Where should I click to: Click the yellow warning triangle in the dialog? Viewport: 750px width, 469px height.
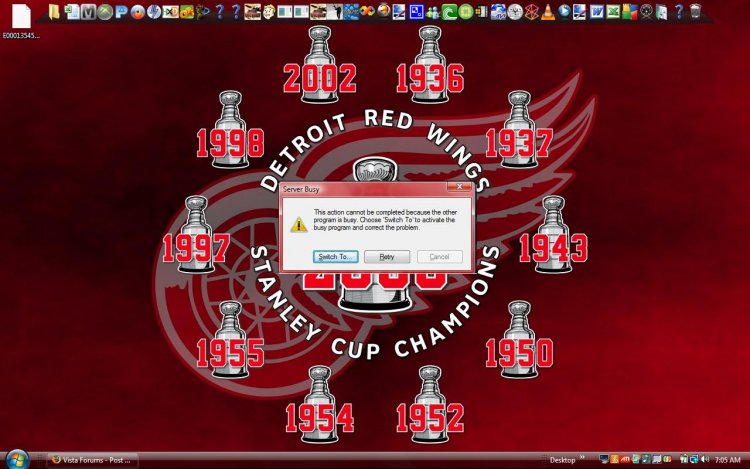tap(298, 224)
